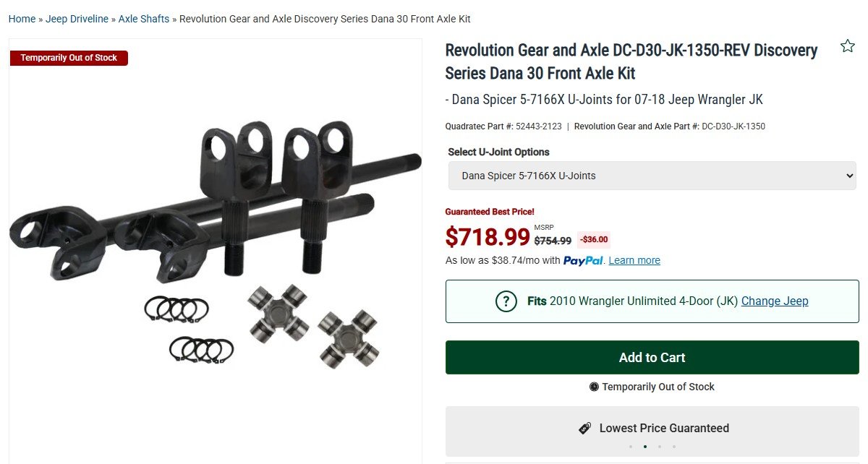Click the price tag icon
The image size is (868, 464).
tap(585, 429)
